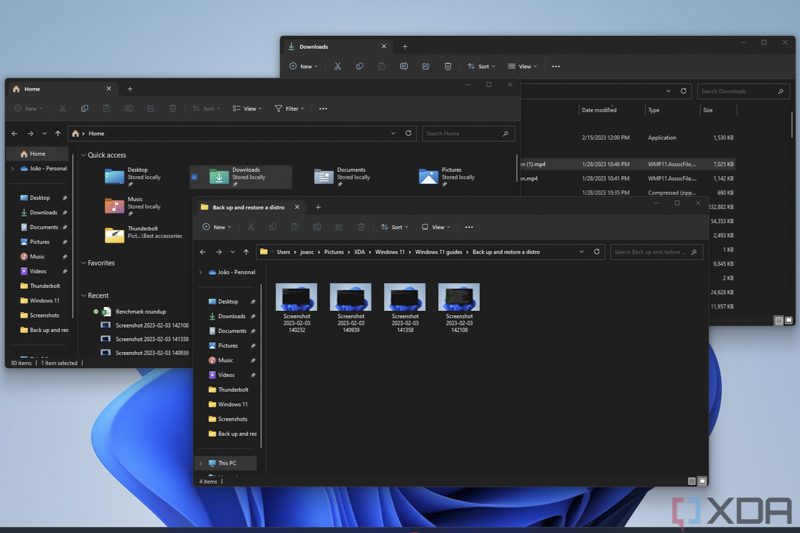Switch to large icons view toggle in Downloads window
Screen dimensions: 800x533
(x=789, y=320)
